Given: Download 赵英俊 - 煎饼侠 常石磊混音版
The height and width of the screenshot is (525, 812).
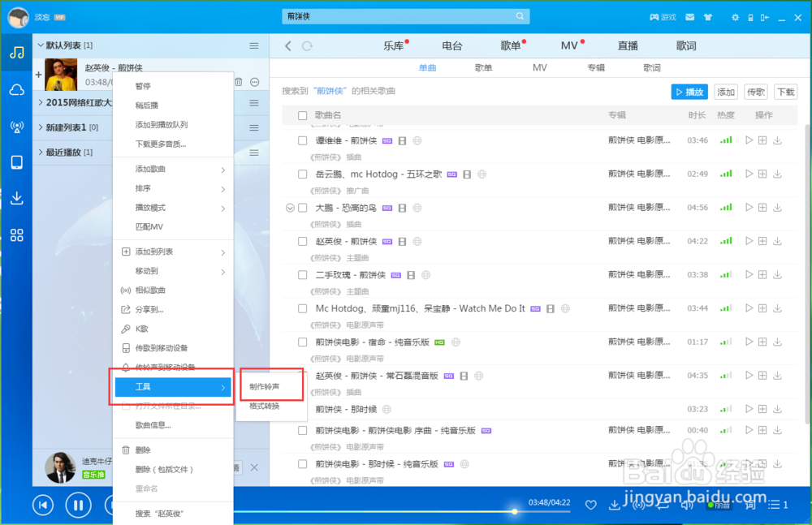Looking at the screenshot, I should point(777,376).
